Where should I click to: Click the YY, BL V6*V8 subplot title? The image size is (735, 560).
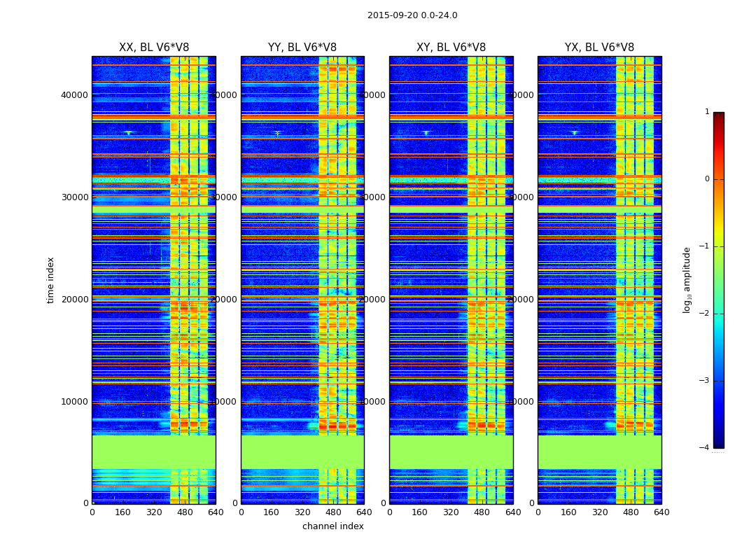[302, 48]
